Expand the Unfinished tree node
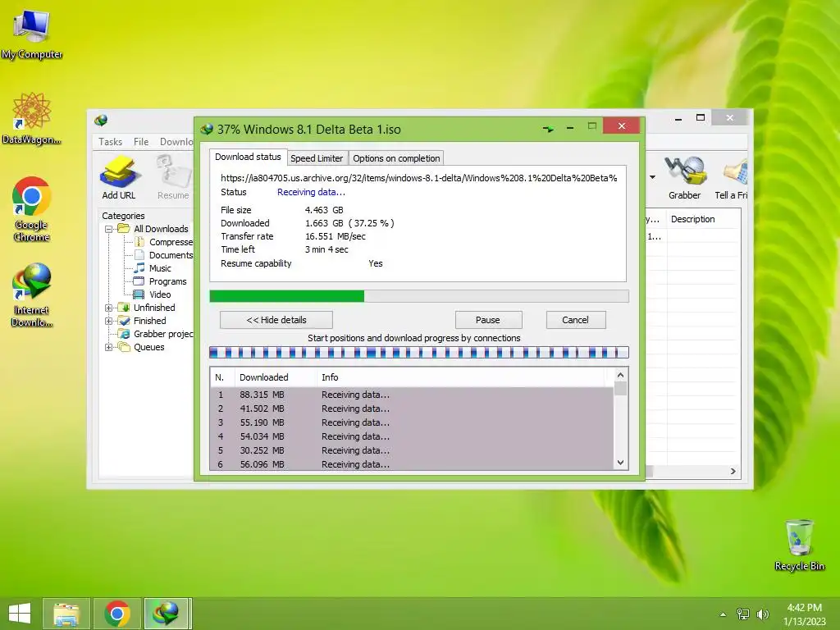Viewport: 840px width, 630px height. pyautogui.click(x=109, y=308)
